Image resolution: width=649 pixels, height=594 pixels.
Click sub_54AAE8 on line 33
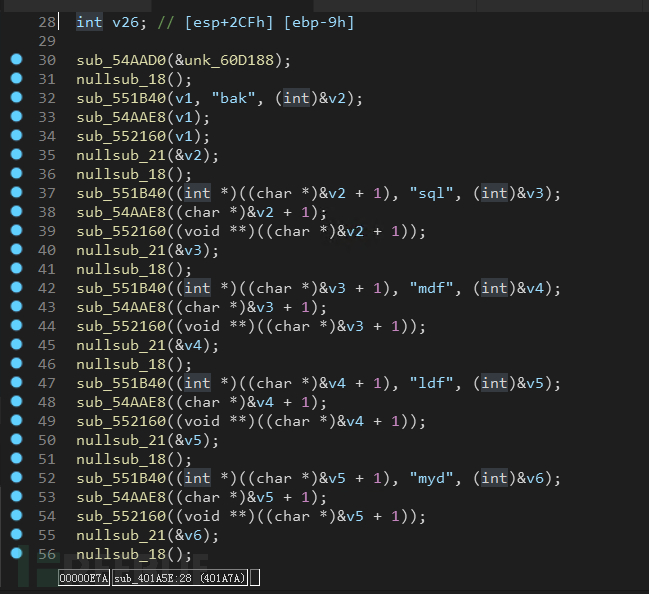[x=121, y=118]
